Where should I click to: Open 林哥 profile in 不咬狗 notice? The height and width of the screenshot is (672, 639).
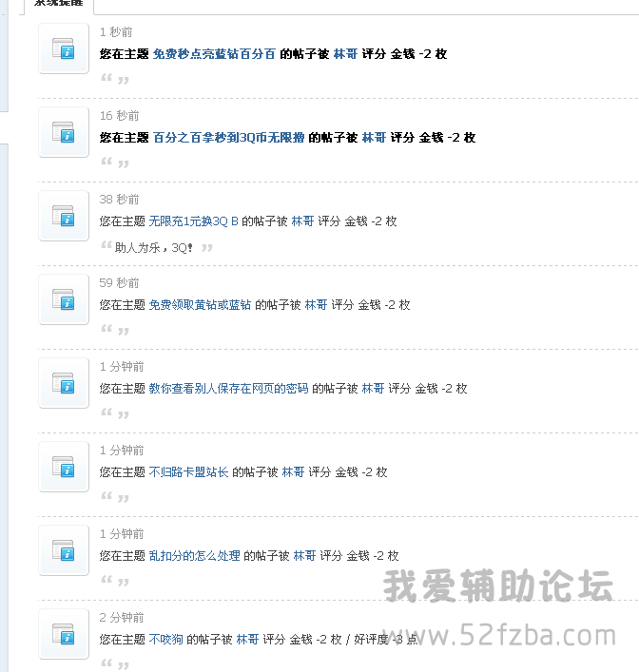(x=248, y=639)
